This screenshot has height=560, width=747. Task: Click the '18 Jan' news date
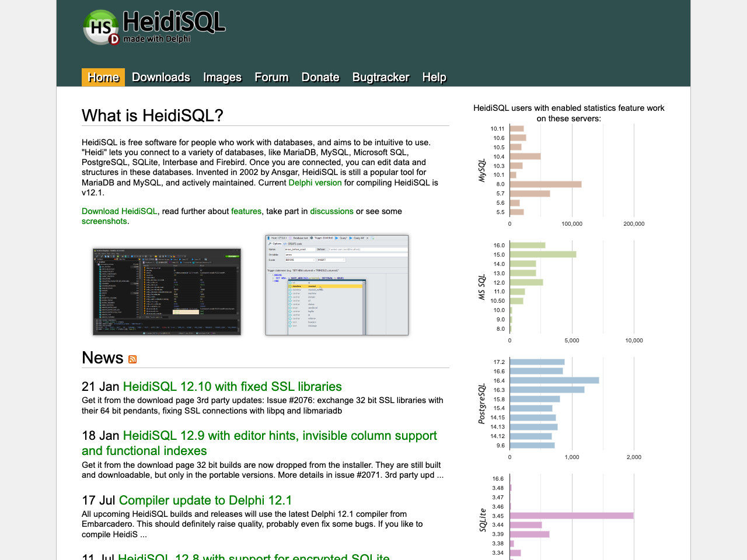pos(100,435)
